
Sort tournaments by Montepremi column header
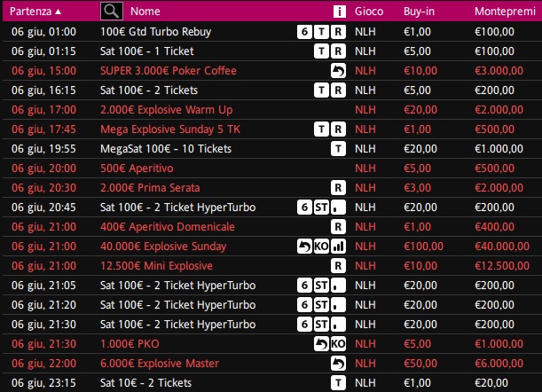click(x=505, y=12)
